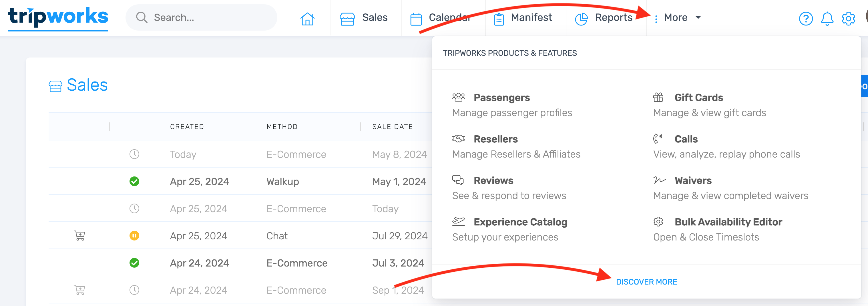Click the DISCOVER MORE link
This screenshot has width=868, height=306.
tap(646, 282)
